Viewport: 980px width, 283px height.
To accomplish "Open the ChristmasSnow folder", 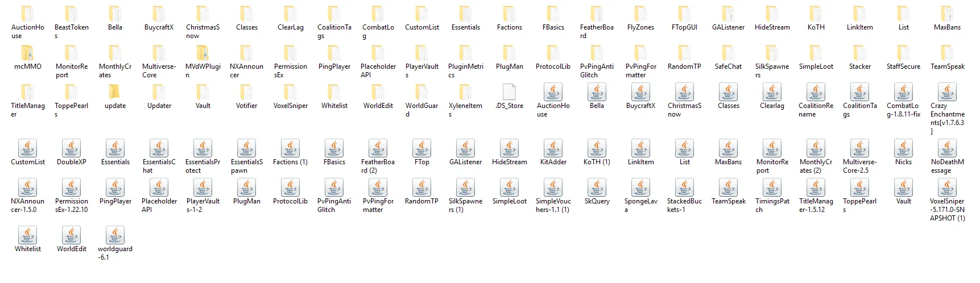I will pyautogui.click(x=202, y=22).
